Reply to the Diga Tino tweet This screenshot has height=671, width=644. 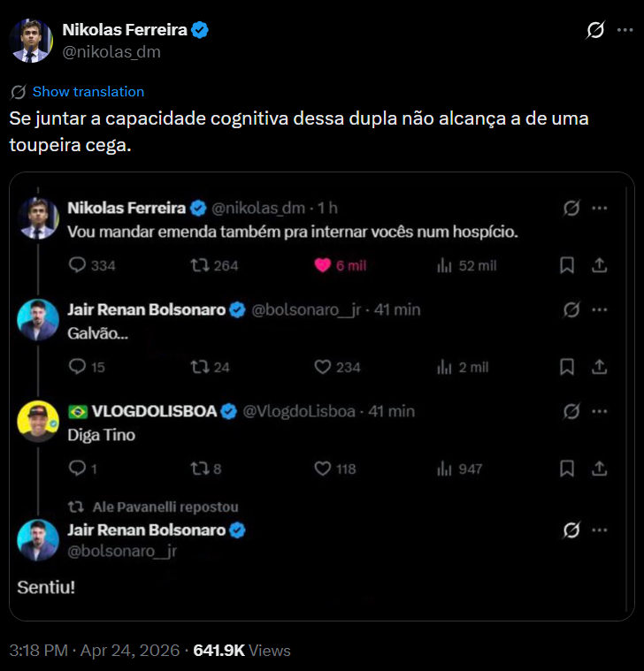(77, 469)
